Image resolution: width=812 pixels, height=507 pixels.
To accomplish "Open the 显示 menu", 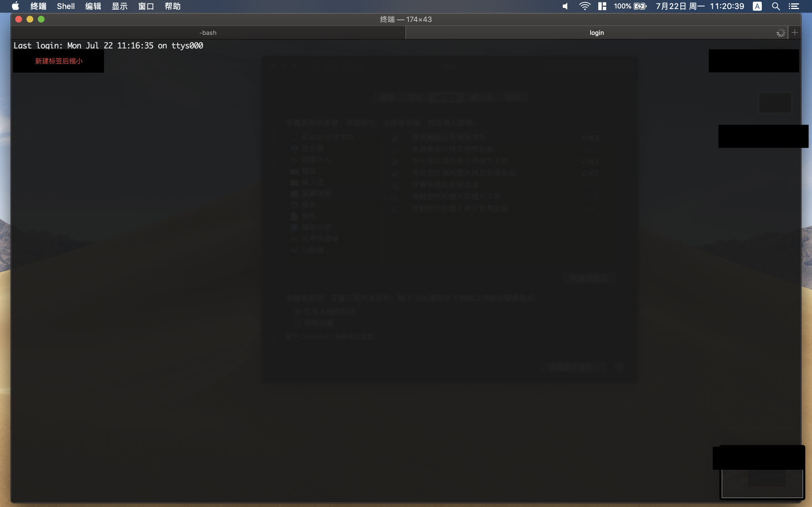I will pyautogui.click(x=120, y=6).
